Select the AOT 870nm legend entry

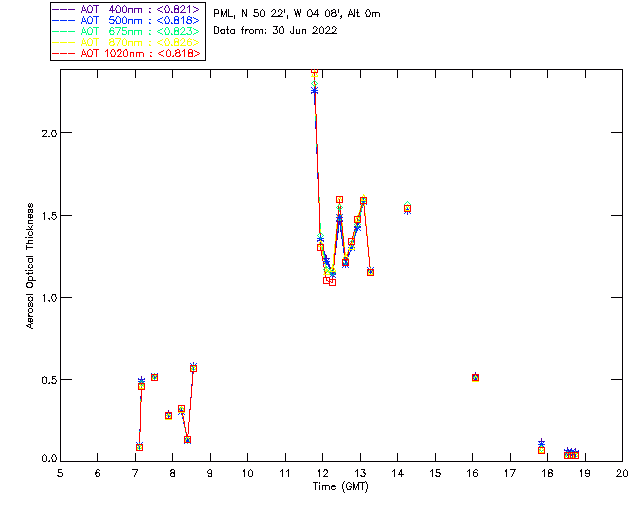126,42
